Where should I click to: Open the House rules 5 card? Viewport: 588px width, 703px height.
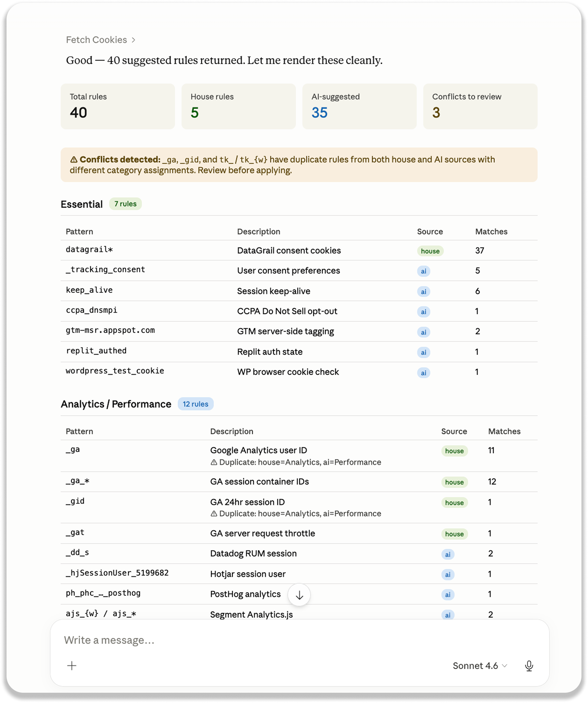[x=239, y=106]
